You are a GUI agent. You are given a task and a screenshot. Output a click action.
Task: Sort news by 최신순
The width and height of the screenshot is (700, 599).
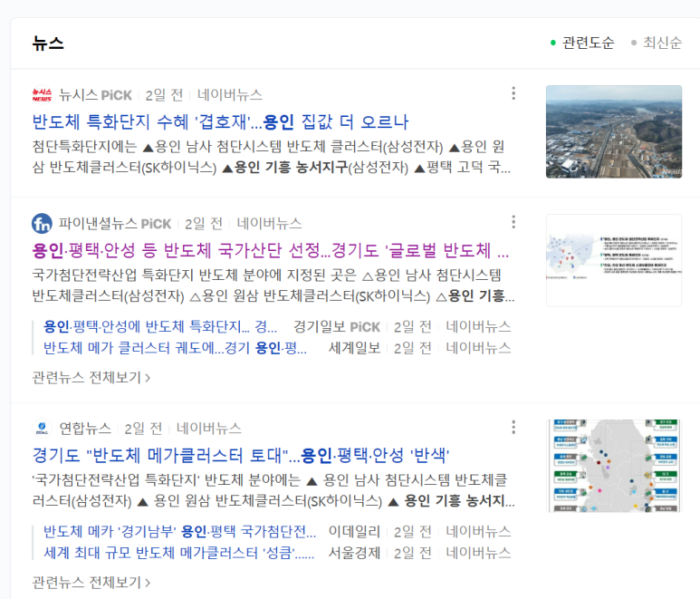click(x=657, y=43)
